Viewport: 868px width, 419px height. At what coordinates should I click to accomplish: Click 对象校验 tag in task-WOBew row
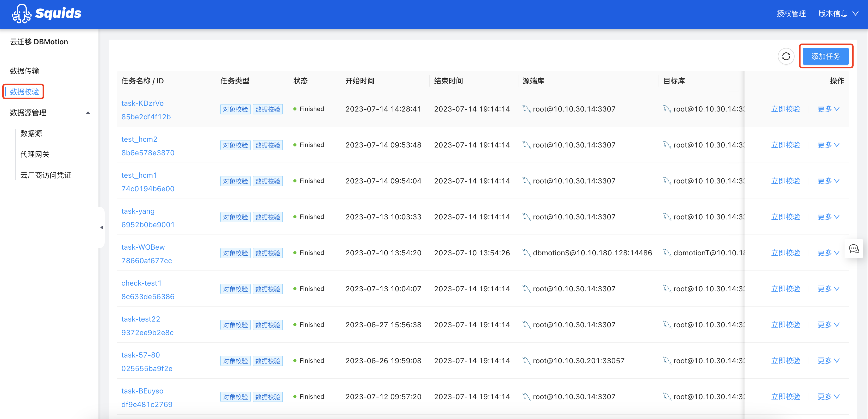pos(235,253)
